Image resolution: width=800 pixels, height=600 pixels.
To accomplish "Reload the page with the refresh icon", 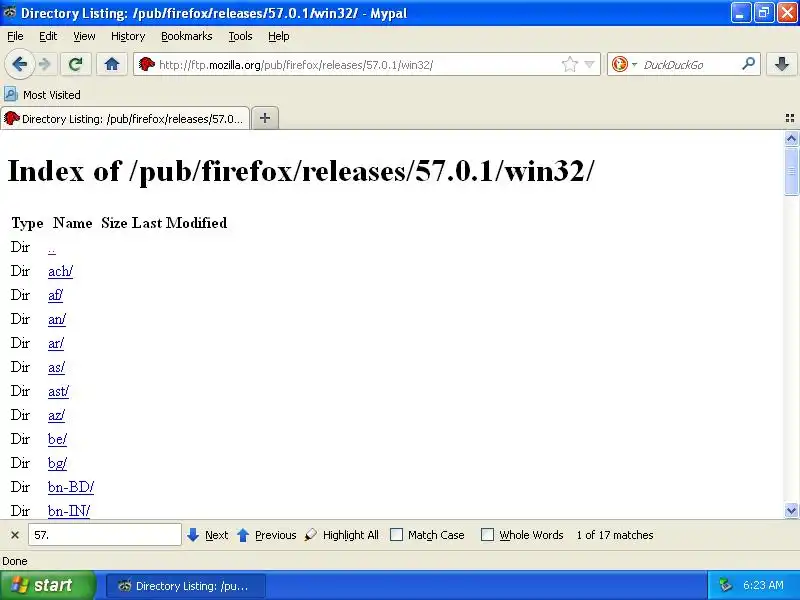I will [76, 64].
